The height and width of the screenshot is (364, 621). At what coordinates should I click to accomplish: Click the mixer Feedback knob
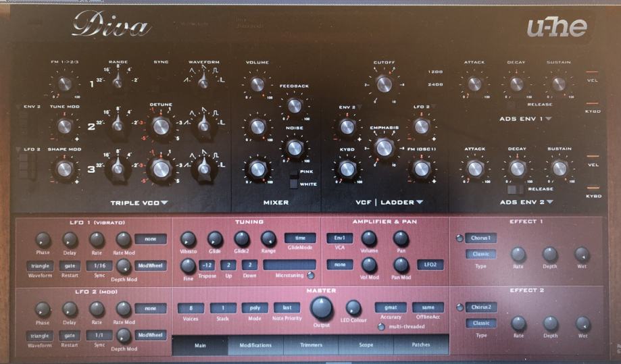click(x=294, y=105)
